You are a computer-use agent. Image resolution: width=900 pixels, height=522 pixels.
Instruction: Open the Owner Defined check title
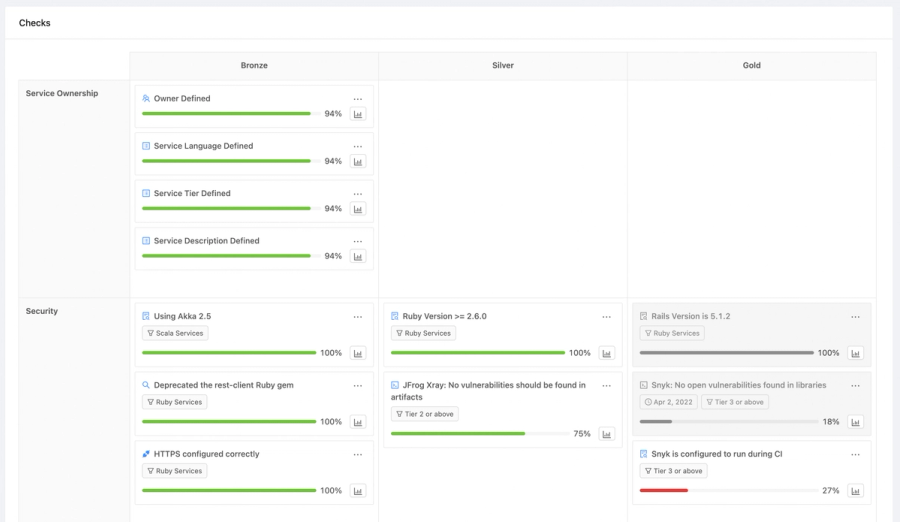(x=182, y=99)
